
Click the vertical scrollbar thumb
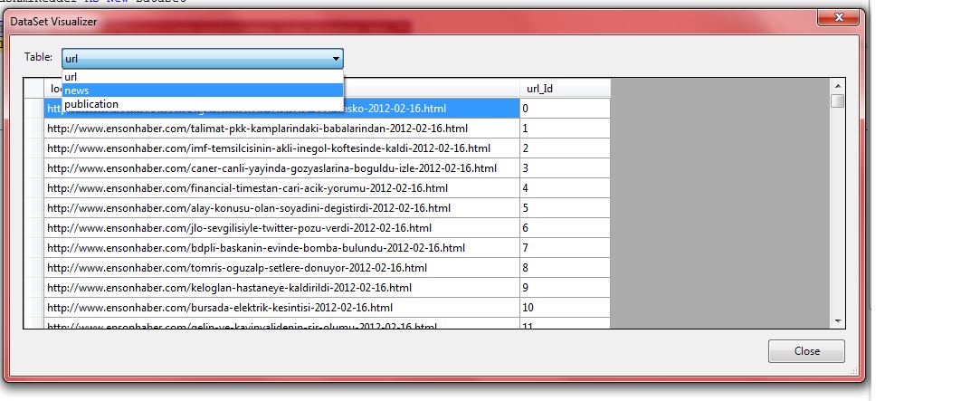838,100
